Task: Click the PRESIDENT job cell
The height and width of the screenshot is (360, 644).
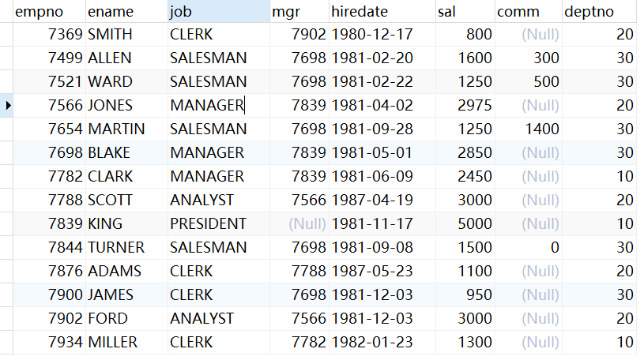Action: 208,223
